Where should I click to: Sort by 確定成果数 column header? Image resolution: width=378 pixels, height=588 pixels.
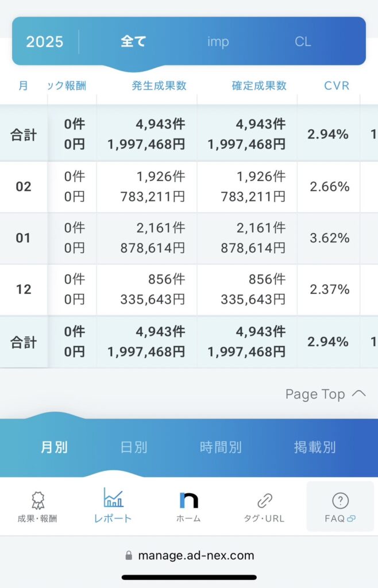259,86
